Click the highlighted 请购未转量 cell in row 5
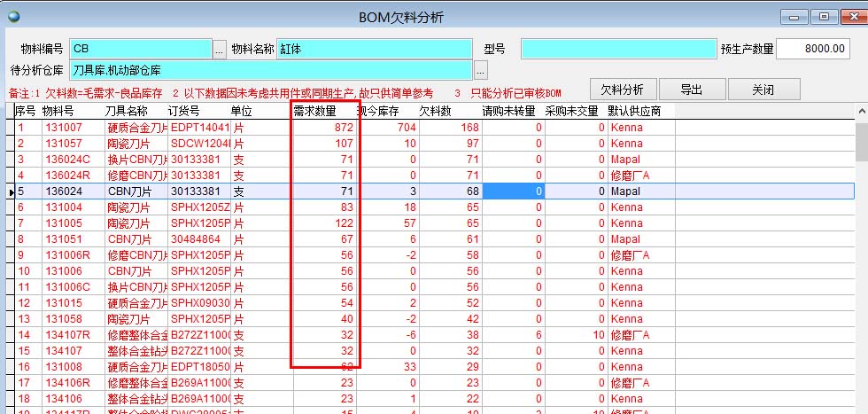This screenshot has height=414, width=868. point(513,191)
